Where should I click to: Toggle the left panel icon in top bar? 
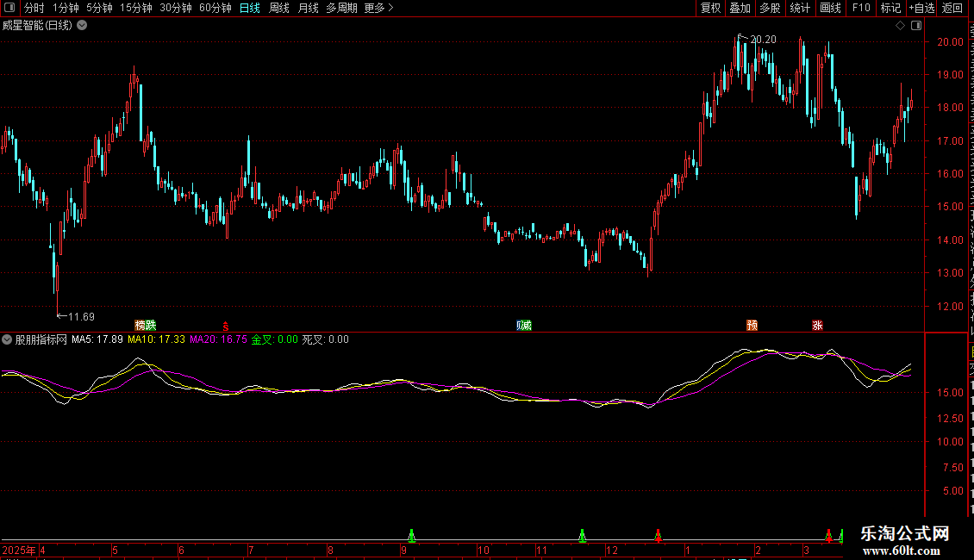[9, 8]
